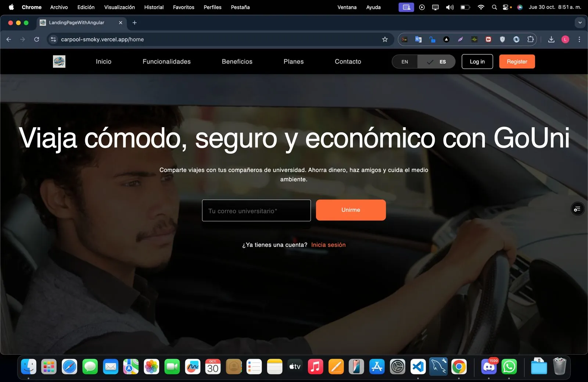Open Chrome downloads
The image size is (588, 382).
point(551,39)
